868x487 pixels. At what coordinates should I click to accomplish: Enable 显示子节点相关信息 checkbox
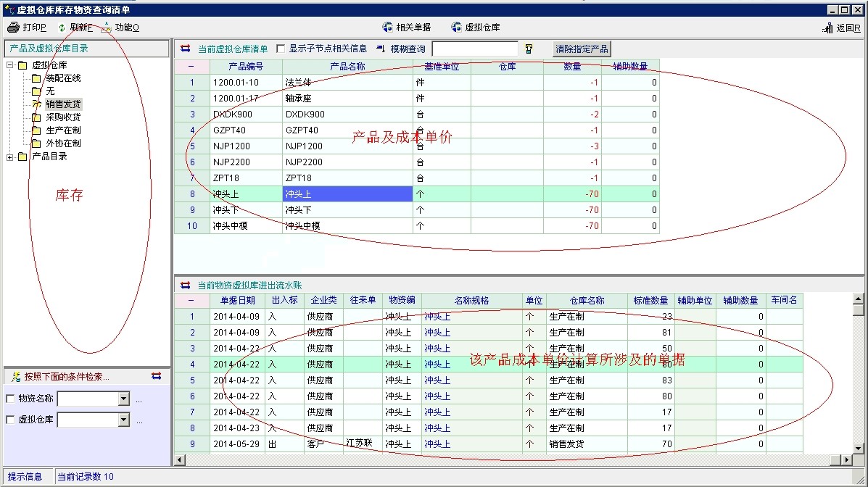(x=281, y=49)
